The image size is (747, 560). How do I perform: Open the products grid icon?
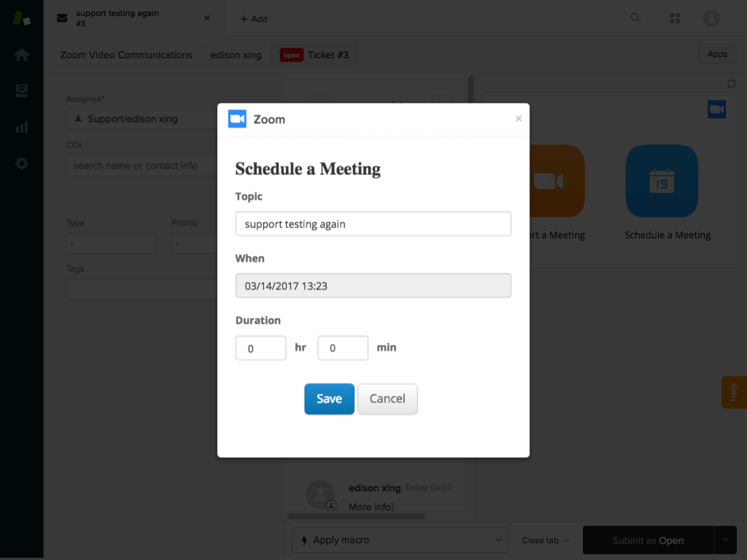click(675, 19)
